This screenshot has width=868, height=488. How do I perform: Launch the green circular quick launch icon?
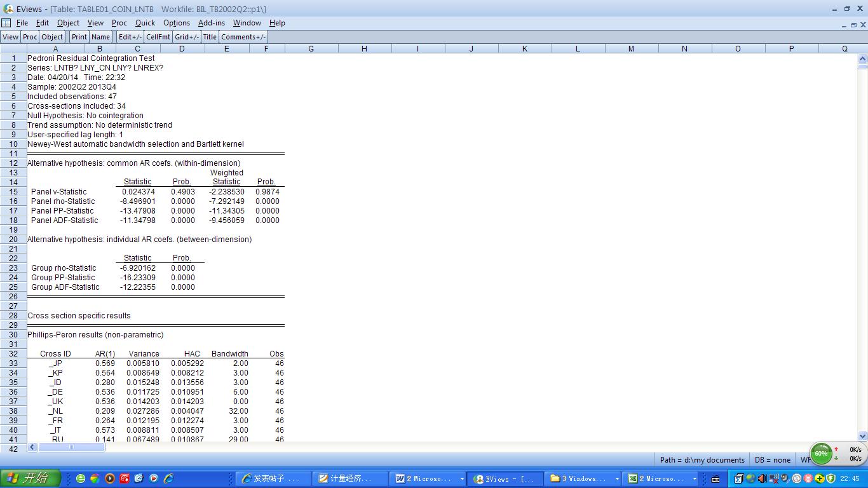(81, 478)
